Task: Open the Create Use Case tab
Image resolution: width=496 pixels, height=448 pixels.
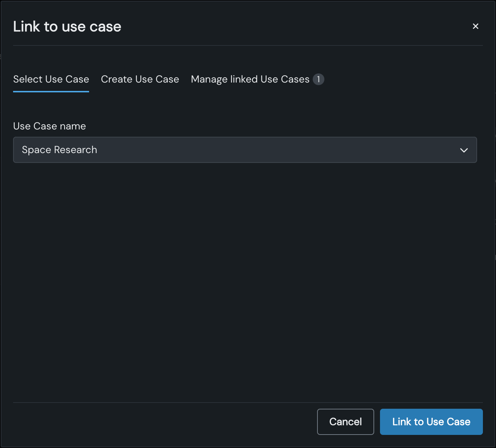Action: (140, 79)
